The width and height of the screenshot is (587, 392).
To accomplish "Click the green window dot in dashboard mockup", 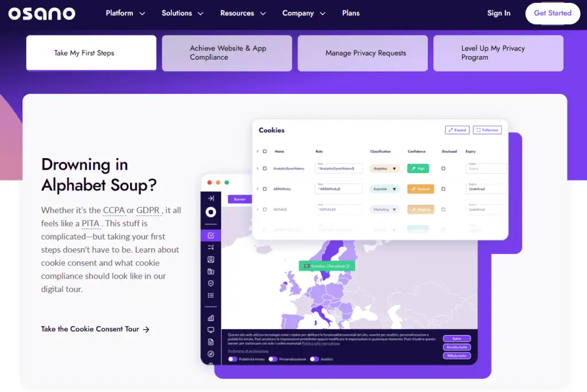I will [226, 182].
